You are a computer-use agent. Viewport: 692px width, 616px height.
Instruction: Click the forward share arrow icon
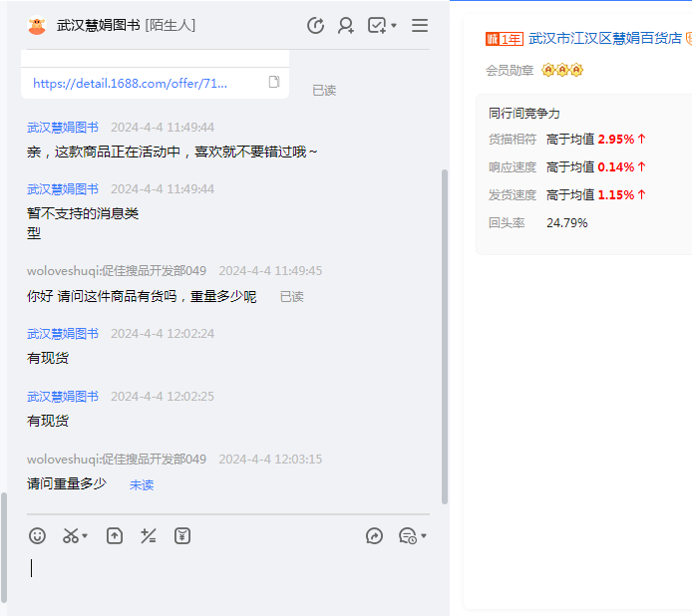(x=375, y=536)
